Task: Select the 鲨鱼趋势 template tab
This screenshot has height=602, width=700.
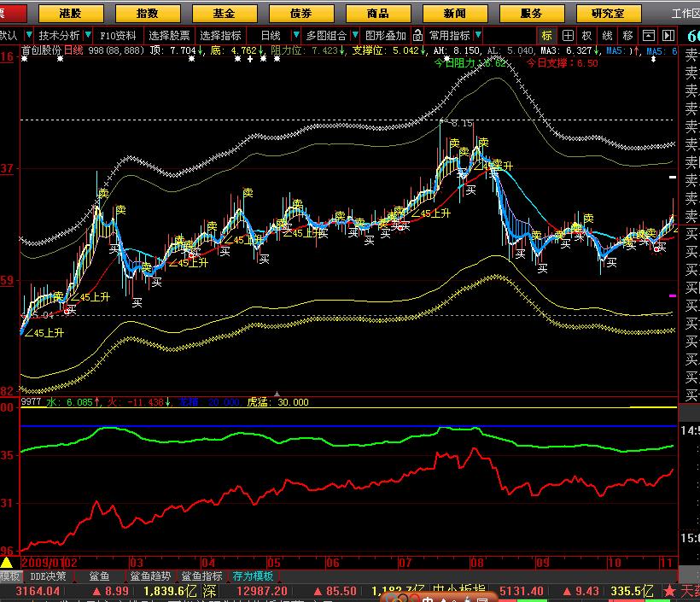Action: click(150, 576)
